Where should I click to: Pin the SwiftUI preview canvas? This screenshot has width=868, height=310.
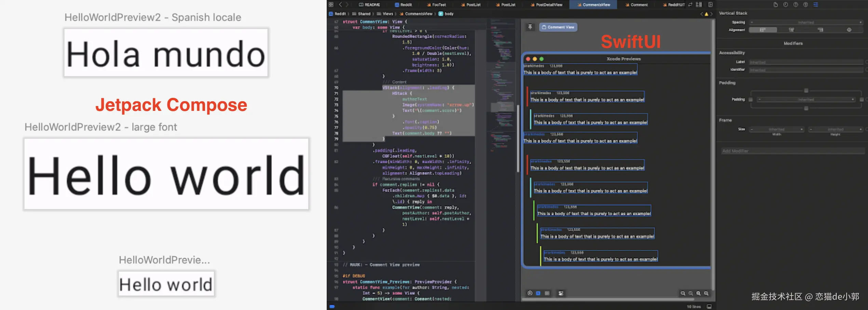coord(530,27)
